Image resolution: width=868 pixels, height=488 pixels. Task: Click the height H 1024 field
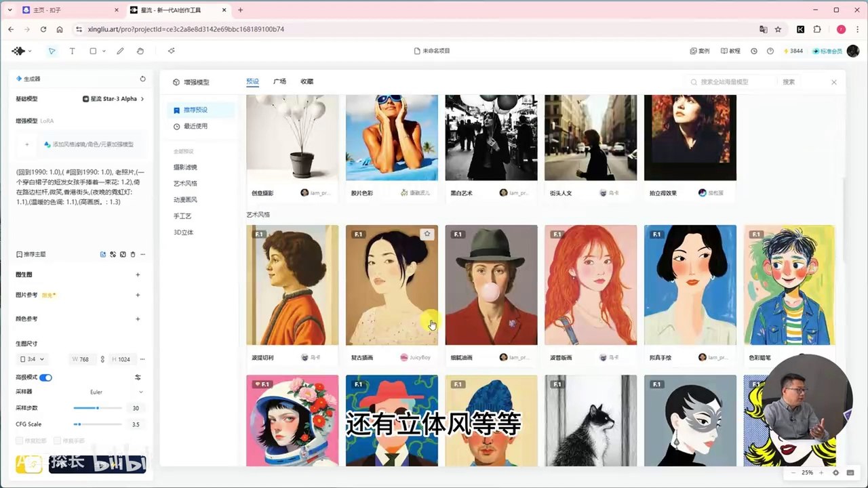pos(122,359)
